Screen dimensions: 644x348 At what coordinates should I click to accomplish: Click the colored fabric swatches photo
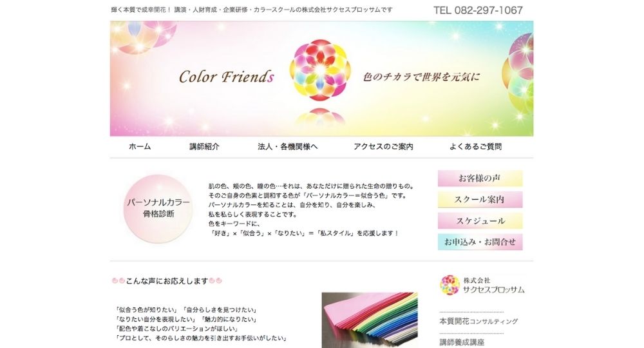tap(370, 320)
